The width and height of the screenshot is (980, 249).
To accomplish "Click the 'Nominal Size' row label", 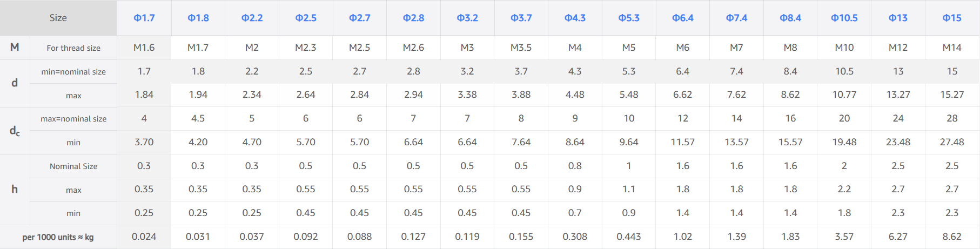I will pyautogui.click(x=73, y=166).
